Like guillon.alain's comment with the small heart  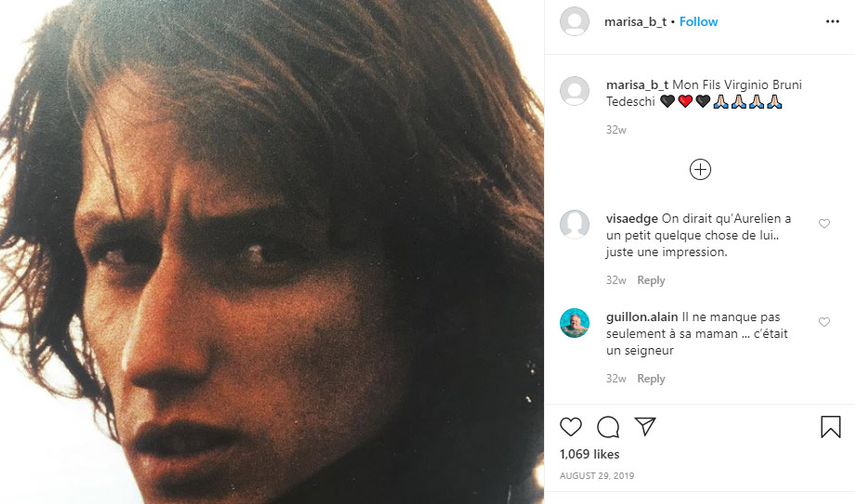point(823,322)
